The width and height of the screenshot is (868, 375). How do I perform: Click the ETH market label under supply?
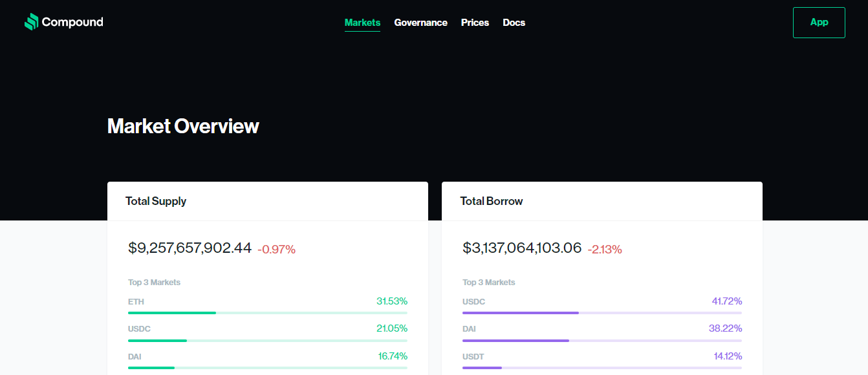pyautogui.click(x=136, y=302)
